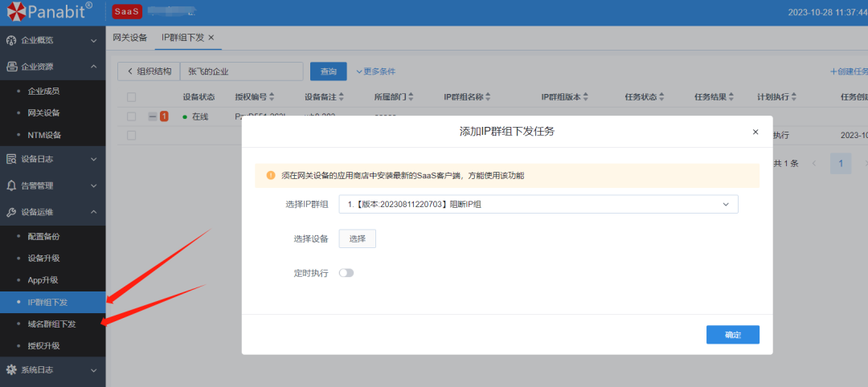
Task: Click the 设备状态 column header
Action: coord(199,96)
